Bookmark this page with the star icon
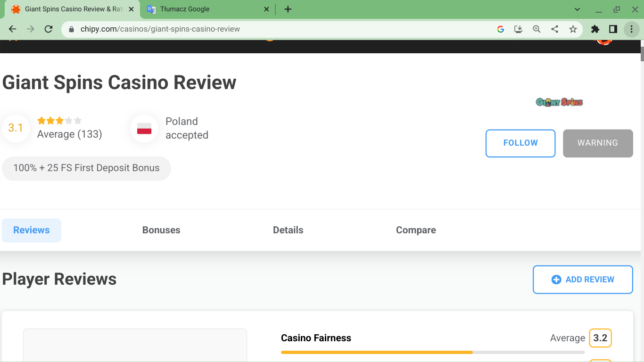Viewport: 644px width, 362px height. pos(573,29)
